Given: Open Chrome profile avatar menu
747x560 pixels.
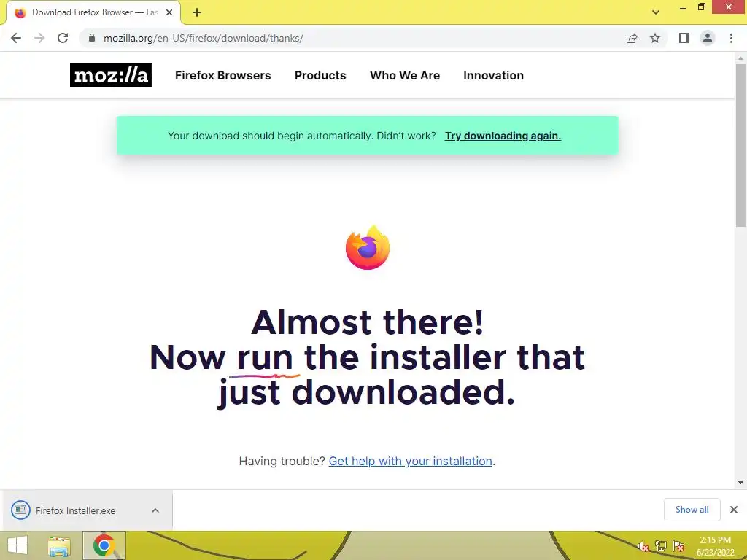Looking at the screenshot, I should pos(708,38).
